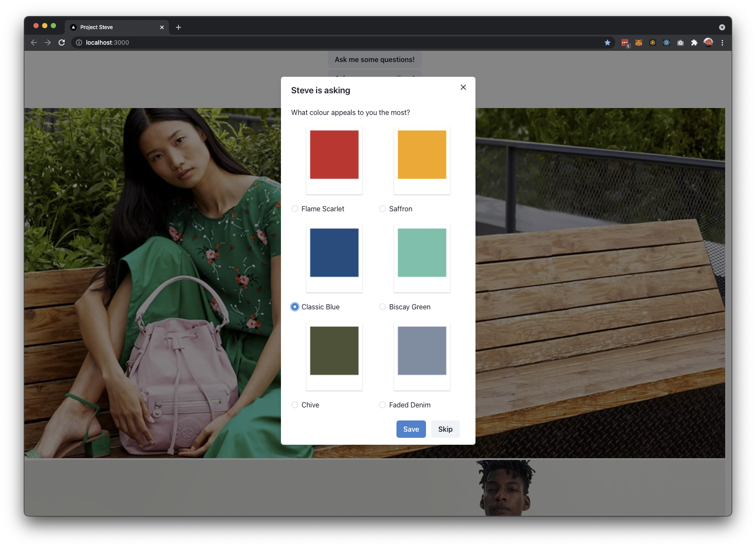Reload the localhost page
This screenshot has height=548, width=756.
[62, 43]
